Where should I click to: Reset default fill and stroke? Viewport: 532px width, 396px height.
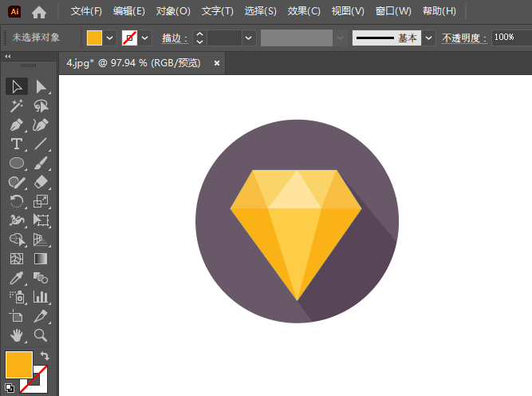coord(10,387)
